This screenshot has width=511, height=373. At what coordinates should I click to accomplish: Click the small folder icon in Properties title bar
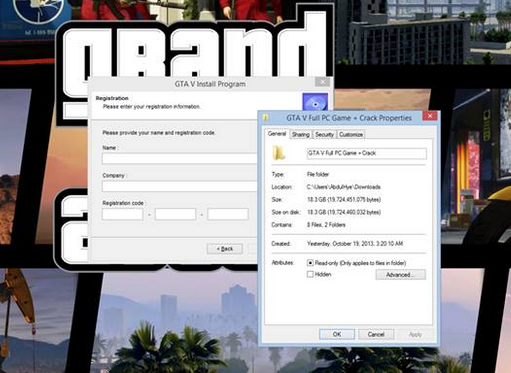tap(266, 118)
